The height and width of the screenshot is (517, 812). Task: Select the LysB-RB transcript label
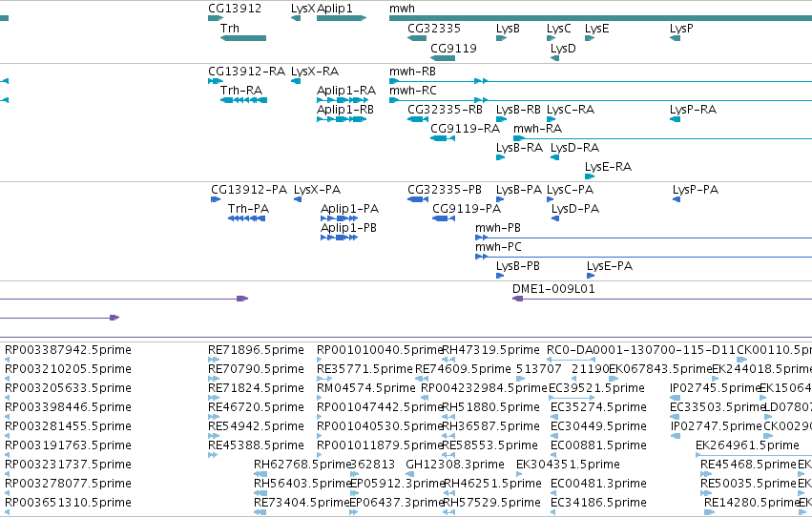[518, 109]
